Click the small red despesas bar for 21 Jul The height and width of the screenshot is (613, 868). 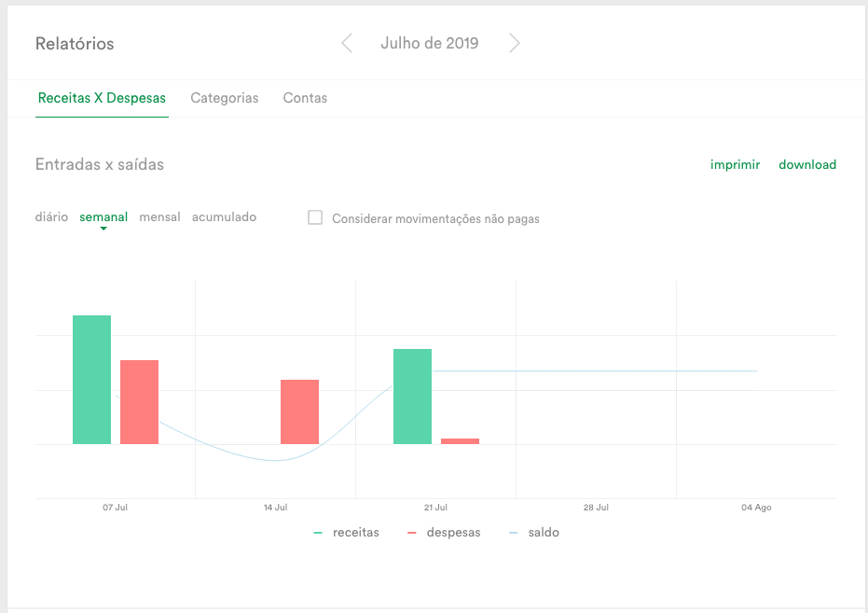(x=460, y=441)
